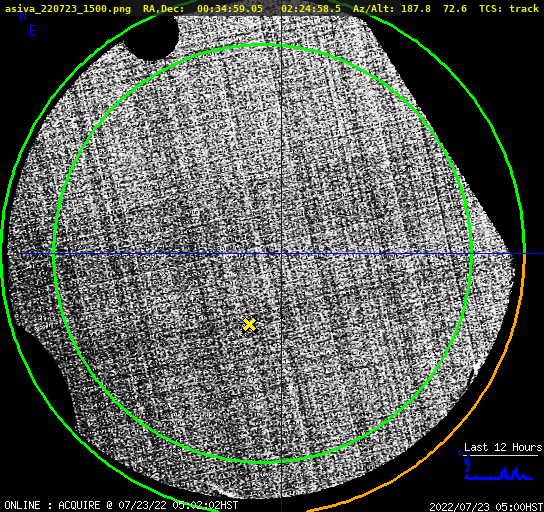Click the altitude value 72.6

pyautogui.click(x=455, y=8)
